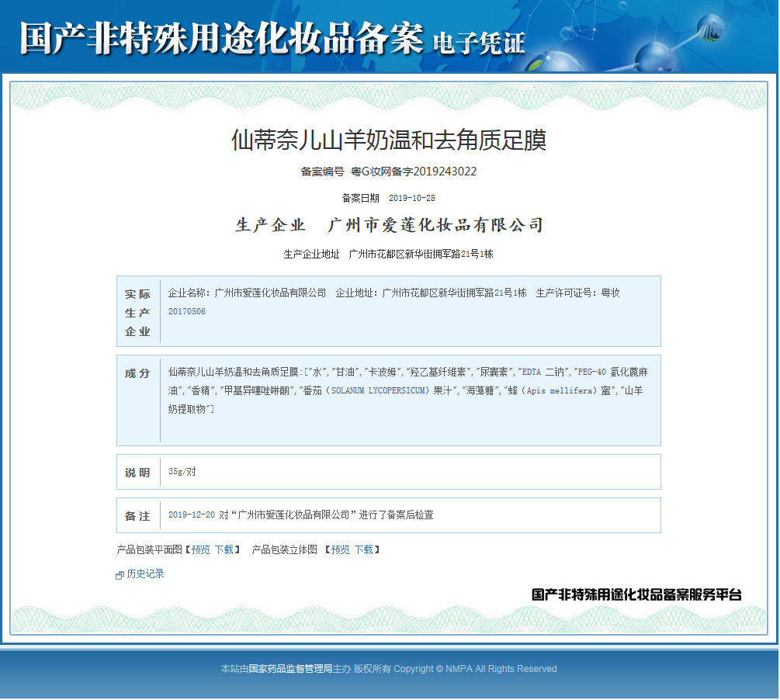Preview 产品包装立体图 via 预览 link

340,549
